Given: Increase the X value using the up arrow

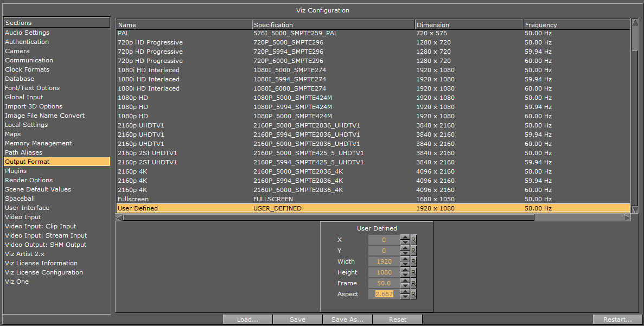Looking at the screenshot, I should pos(405,238).
